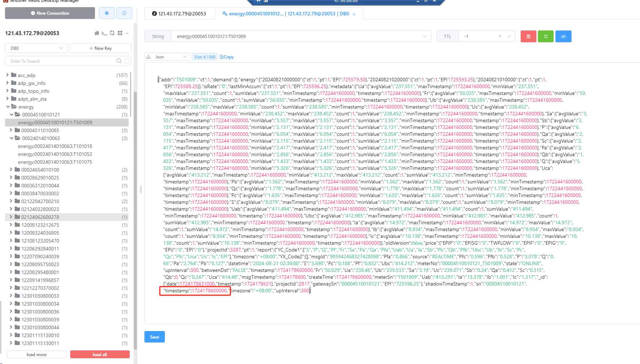Click the red load all button
This screenshot has height=364, width=640.
tap(100, 355)
